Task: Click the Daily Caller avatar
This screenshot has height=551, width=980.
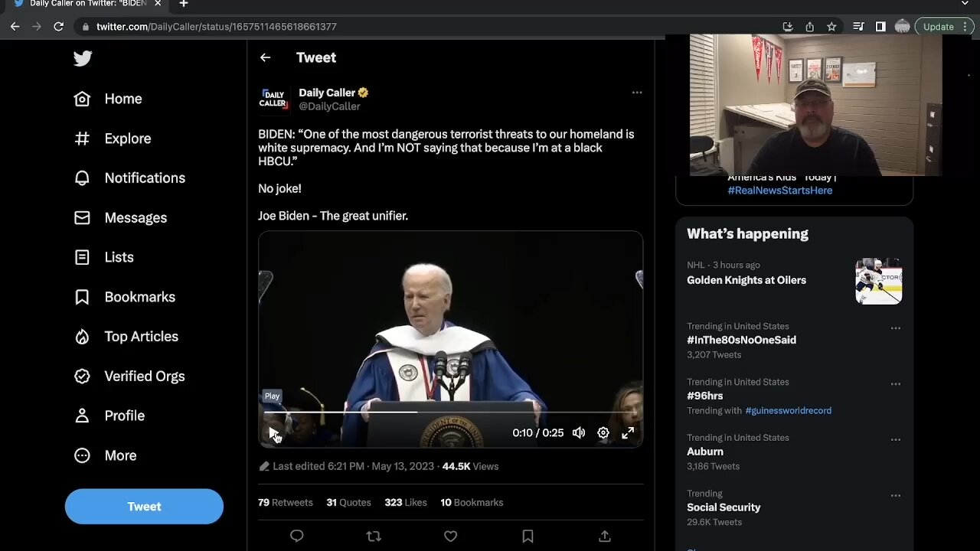Action: pyautogui.click(x=273, y=99)
